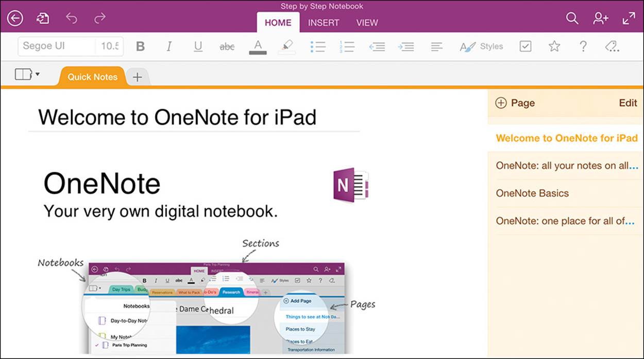This screenshot has width=644, height=359.
Task: Click Edit in the page list
Action: click(628, 103)
